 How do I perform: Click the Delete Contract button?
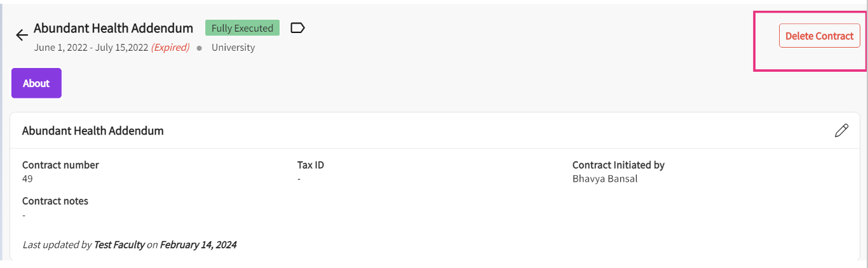(819, 36)
